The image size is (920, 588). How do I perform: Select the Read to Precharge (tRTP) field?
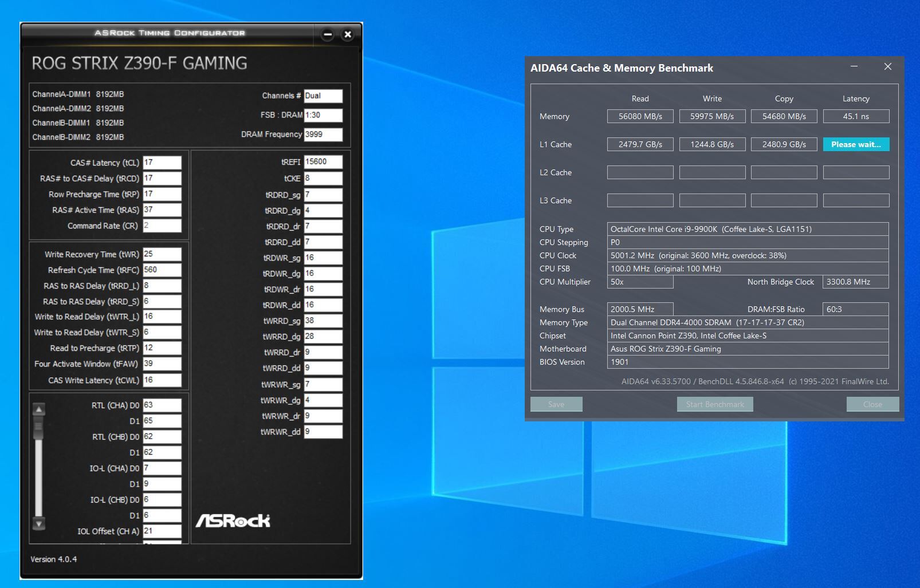tap(162, 348)
